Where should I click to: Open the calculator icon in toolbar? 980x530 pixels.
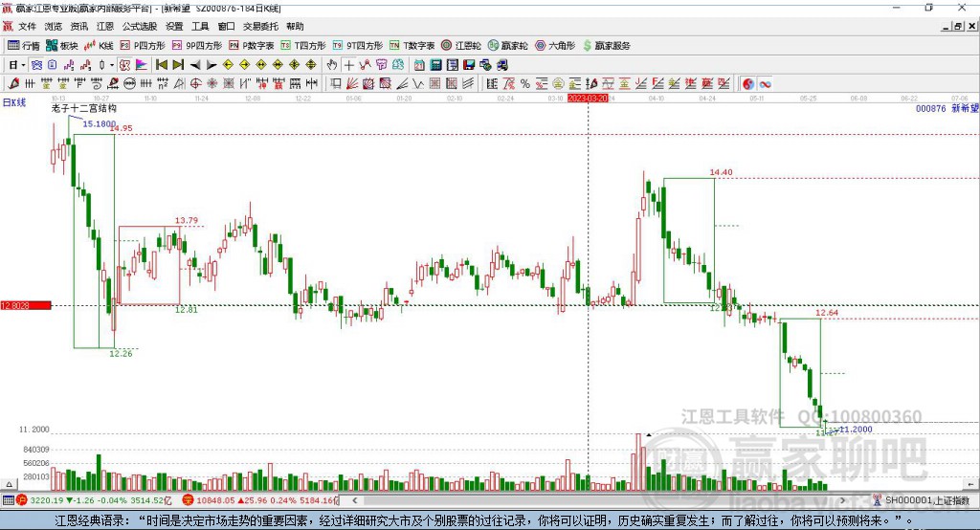click(435, 65)
